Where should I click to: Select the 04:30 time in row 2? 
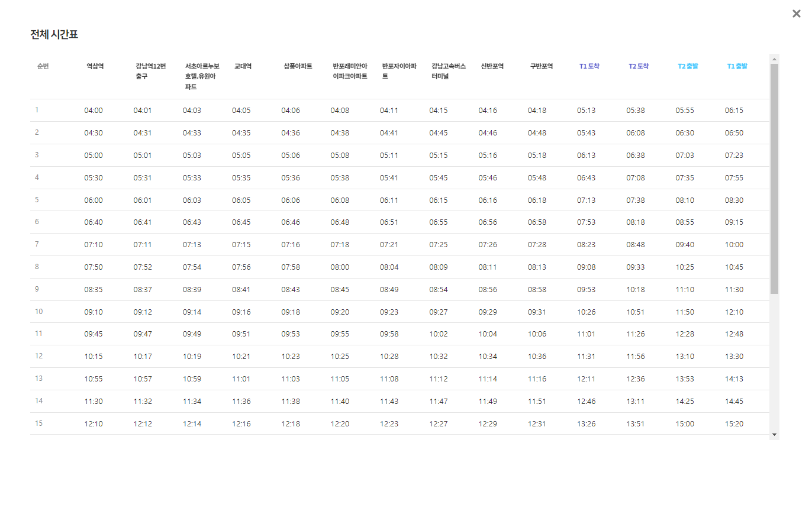point(94,133)
